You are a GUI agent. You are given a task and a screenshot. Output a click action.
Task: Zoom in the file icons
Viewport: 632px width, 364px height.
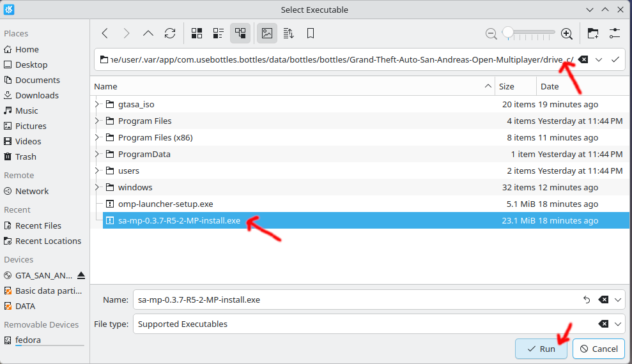tap(567, 34)
